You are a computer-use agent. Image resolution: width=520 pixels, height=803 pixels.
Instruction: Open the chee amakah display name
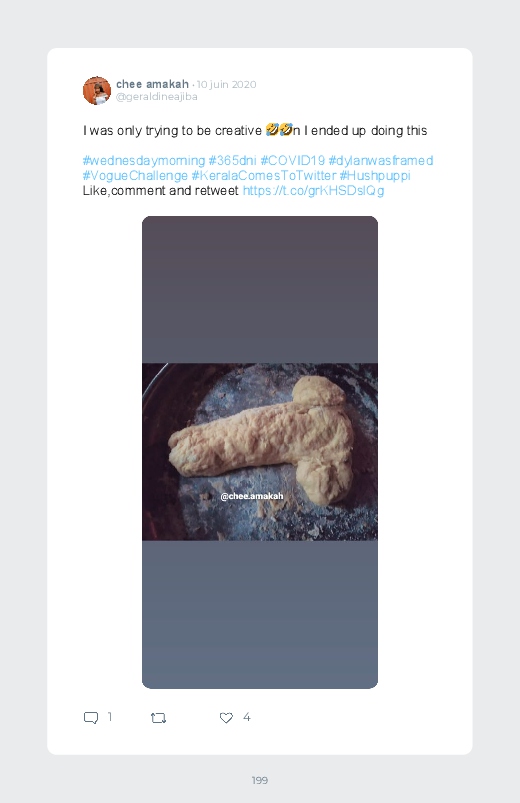(152, 84)
